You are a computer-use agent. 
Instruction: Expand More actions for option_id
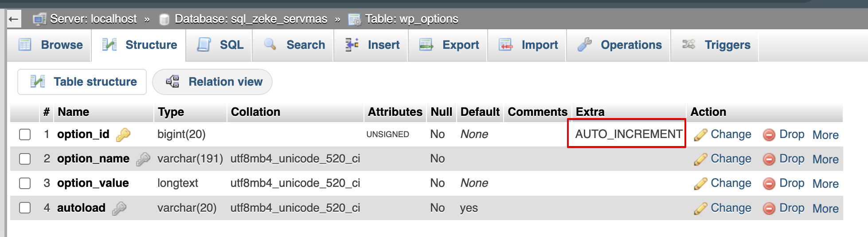point(825,135)
